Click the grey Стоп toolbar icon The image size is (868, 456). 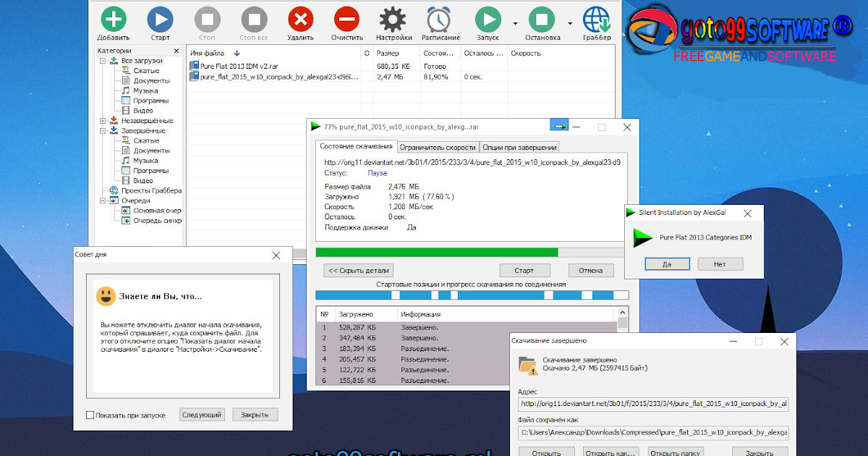pos(207,19)
